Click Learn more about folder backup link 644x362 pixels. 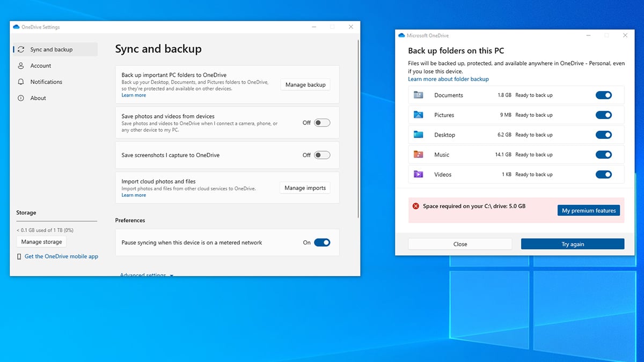(x=448, y=79)
